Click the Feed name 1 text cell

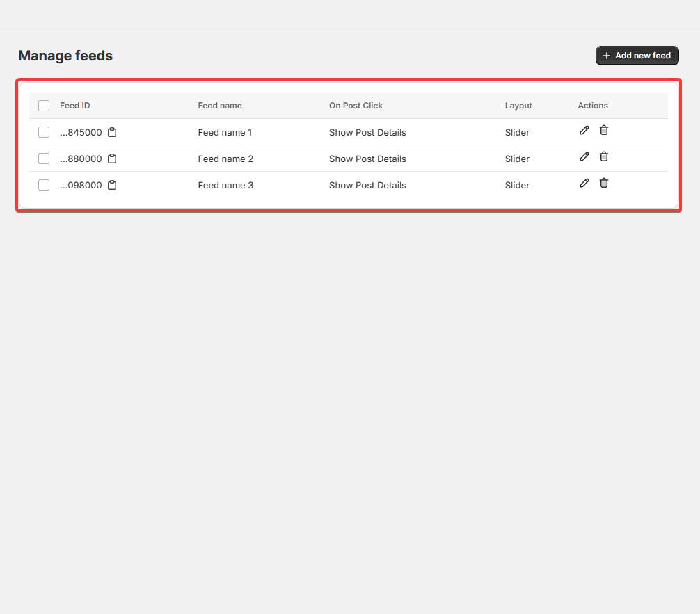tap(225, 132)
